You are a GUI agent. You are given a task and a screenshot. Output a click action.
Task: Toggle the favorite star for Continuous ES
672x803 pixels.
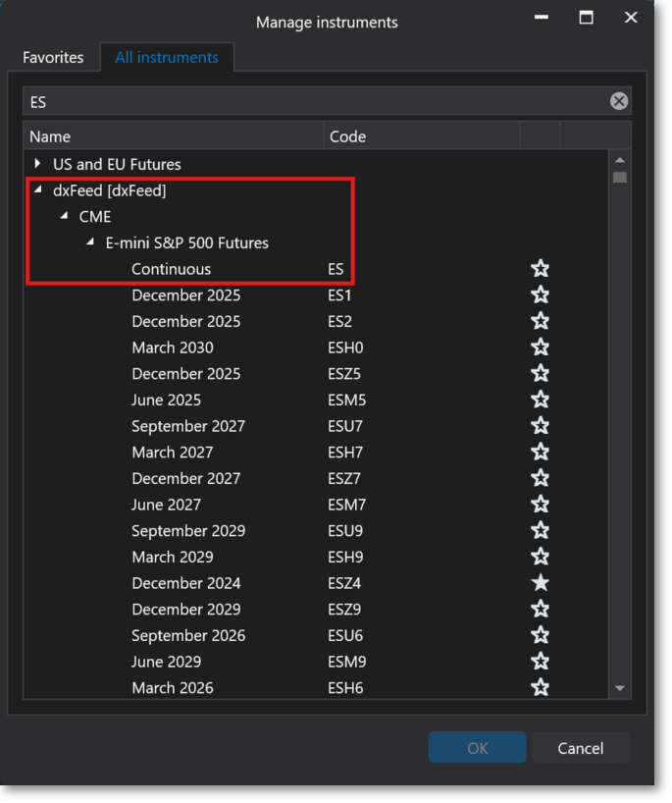541,268
